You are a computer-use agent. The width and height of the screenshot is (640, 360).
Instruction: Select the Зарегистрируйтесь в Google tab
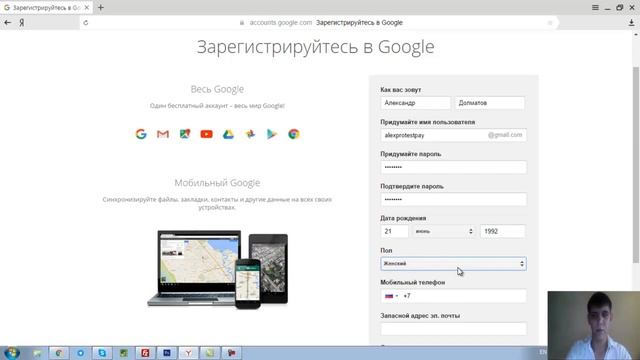click(x=46, y=8)
